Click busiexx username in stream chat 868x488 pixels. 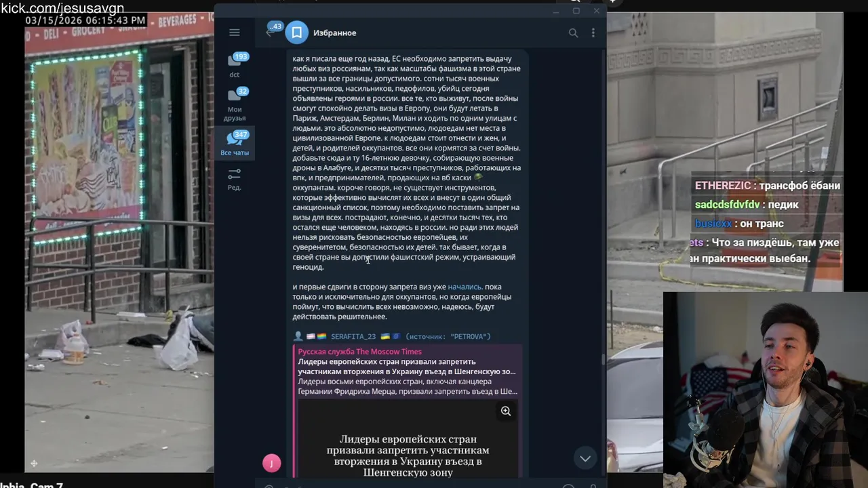click(713, 224)
